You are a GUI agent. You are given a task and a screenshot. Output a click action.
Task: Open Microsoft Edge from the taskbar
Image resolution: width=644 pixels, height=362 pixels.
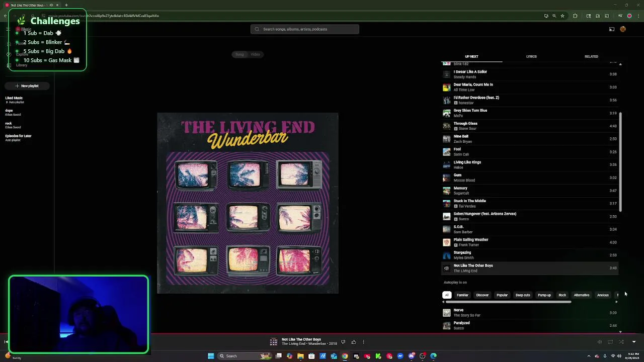(x=433, y=356)
